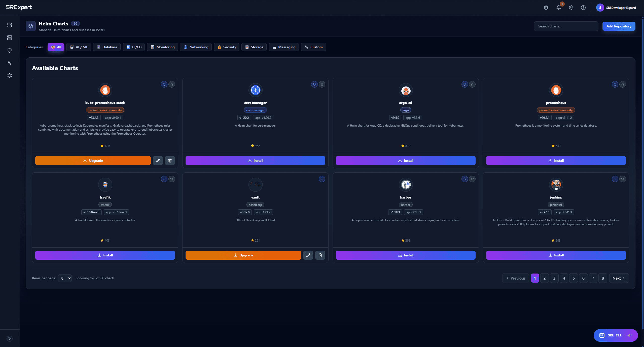The image size is (644, 347).
Task: Change items per page dropdown
Action: pos(65,278)
